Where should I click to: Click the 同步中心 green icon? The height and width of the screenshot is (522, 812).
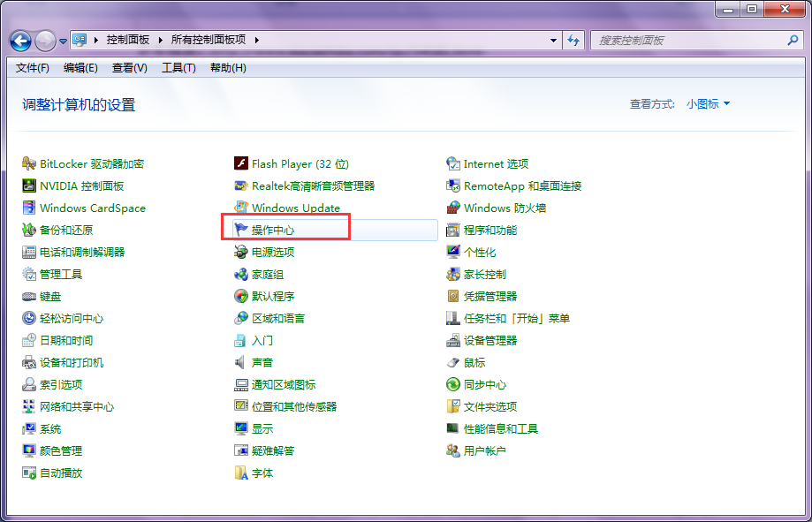[453, 384]
